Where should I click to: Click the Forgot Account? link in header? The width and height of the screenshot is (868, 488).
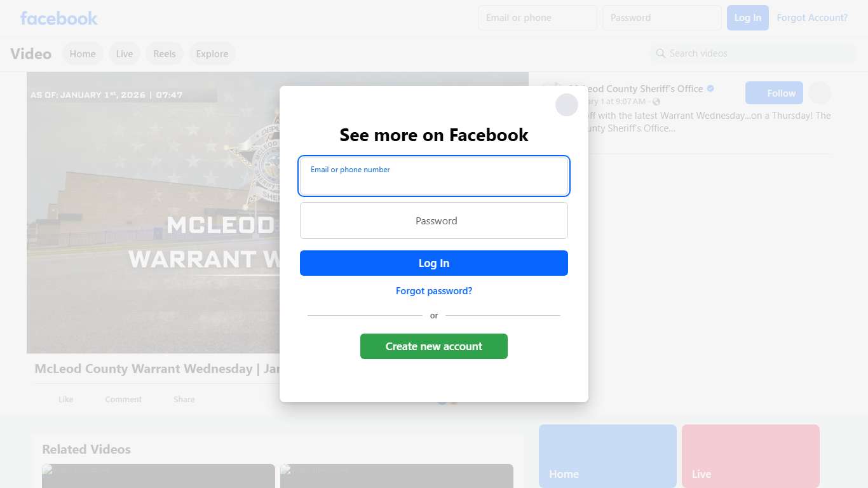pos(812,18)
